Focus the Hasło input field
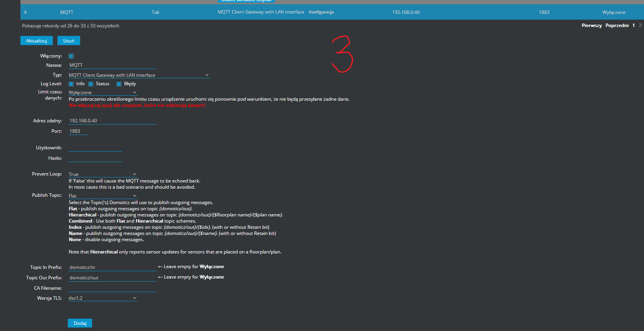 pyautogui.click(x=95, y=158)
